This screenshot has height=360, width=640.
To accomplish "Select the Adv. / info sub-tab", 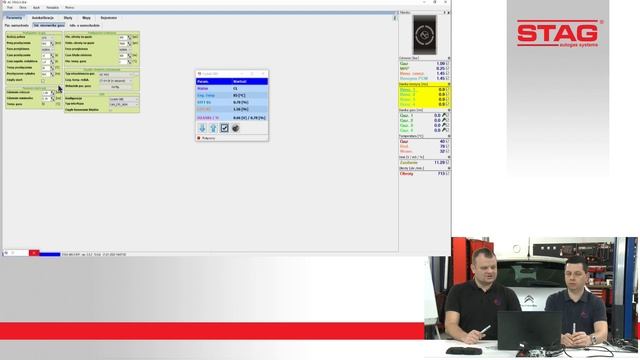I will coord(84,25).
